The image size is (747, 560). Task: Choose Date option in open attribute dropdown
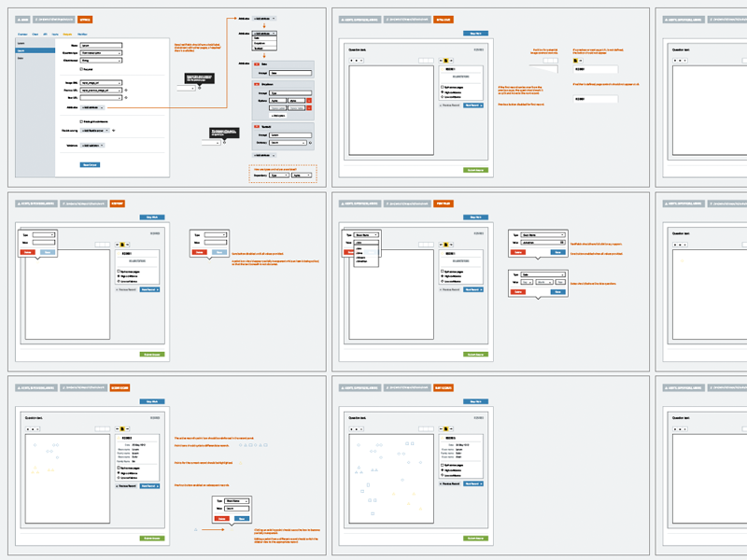[264, 38]
